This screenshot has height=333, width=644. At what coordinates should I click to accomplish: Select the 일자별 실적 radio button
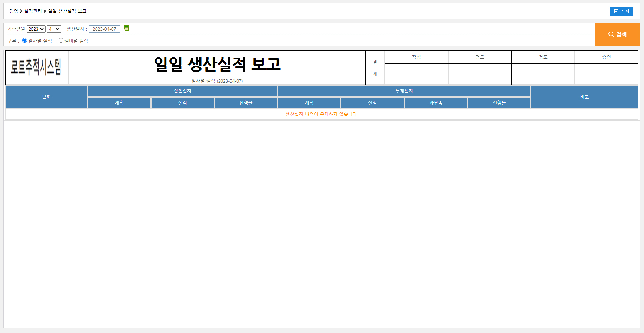25,40
